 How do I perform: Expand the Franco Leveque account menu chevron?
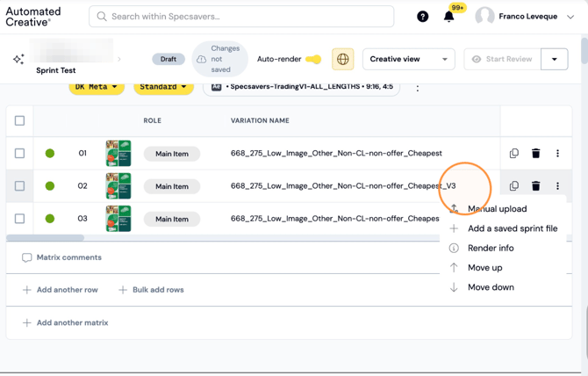click(570, 17)
